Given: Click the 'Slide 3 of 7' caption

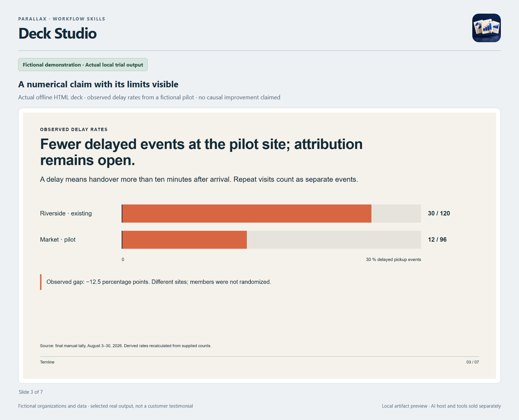Looking at the screenshot, I should (31, 392).
